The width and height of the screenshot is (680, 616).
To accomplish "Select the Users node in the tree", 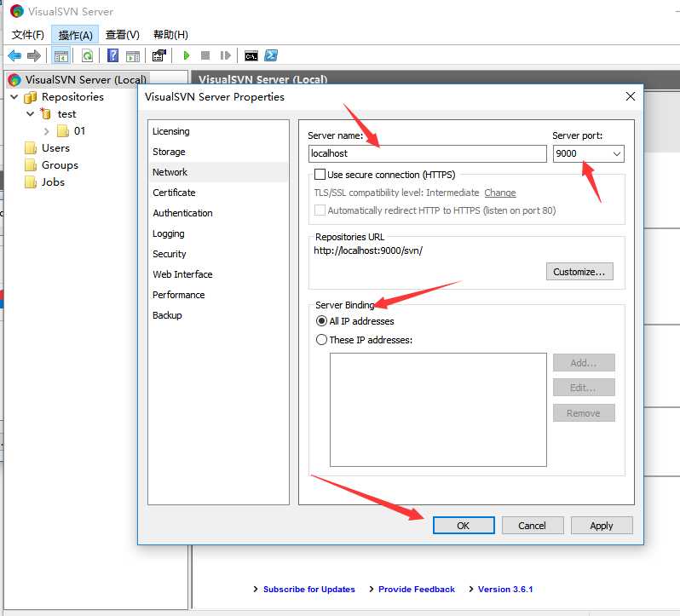I will pyautogui.click(x=55, y=147).
